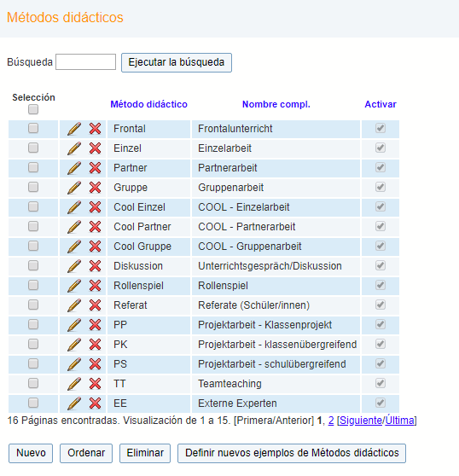The image size is (459, 476).
Task: Click pencil icon for EE row
Action: tap(74, 403)
